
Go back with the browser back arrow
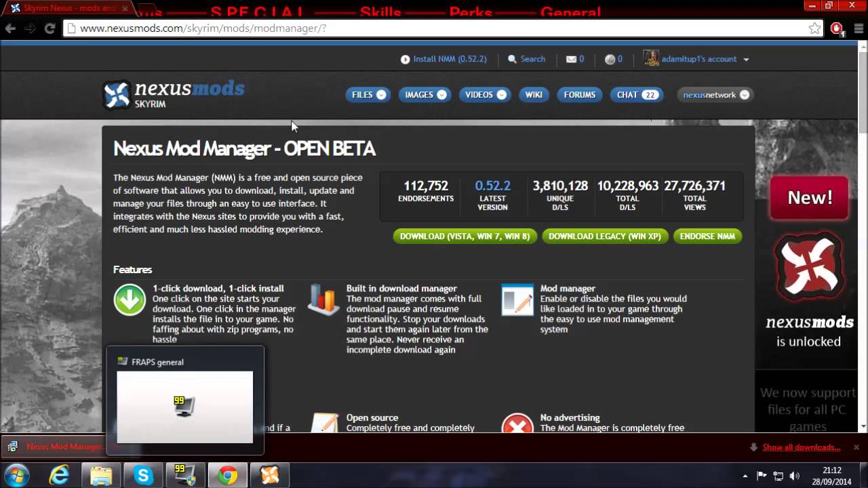(x=10, y=28)
